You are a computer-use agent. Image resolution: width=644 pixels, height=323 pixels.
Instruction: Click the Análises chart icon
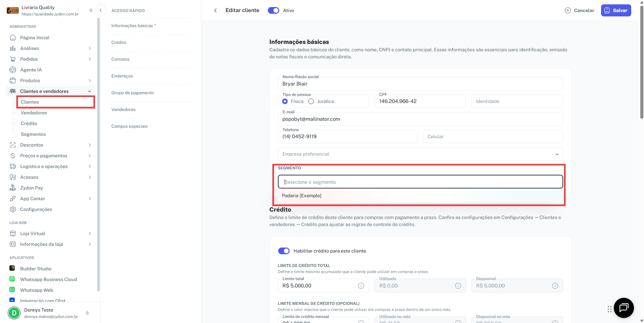coord(13,48)
